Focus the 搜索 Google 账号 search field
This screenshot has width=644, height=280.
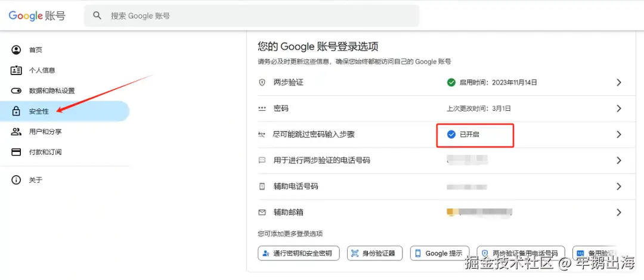[x=252, y=16]
